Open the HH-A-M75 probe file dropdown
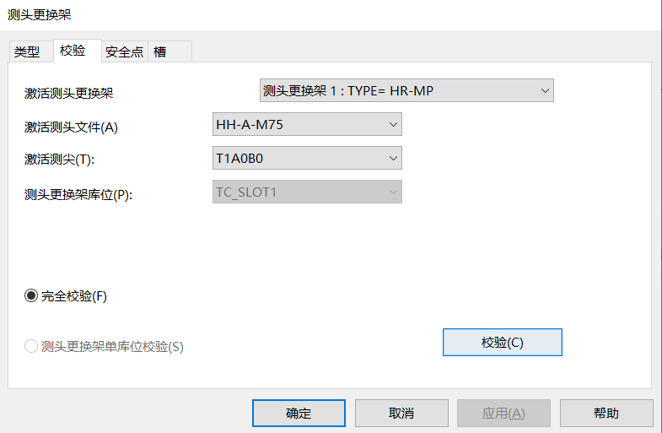 coord(306,125)
